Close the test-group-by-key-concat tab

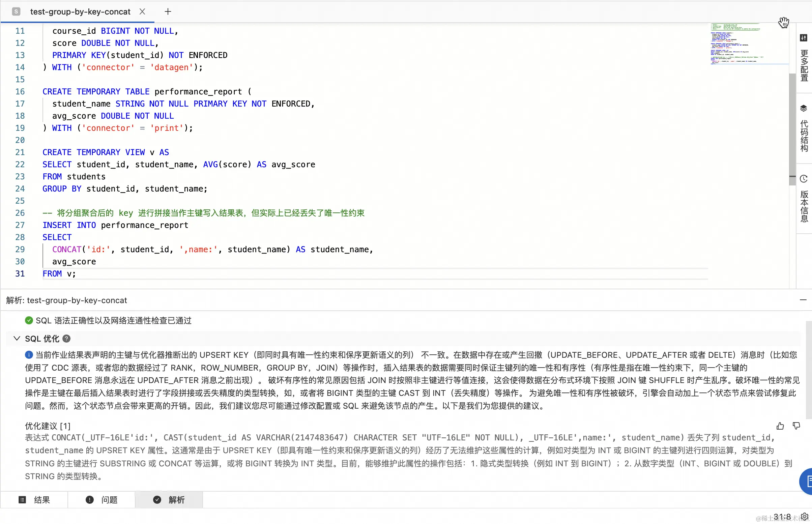[142, 11]
